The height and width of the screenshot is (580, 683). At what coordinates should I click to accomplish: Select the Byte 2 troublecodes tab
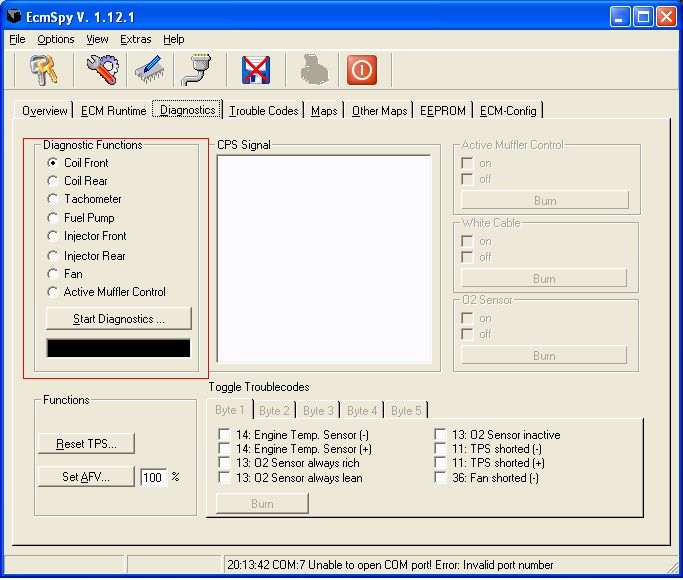(x=274, y=411)
